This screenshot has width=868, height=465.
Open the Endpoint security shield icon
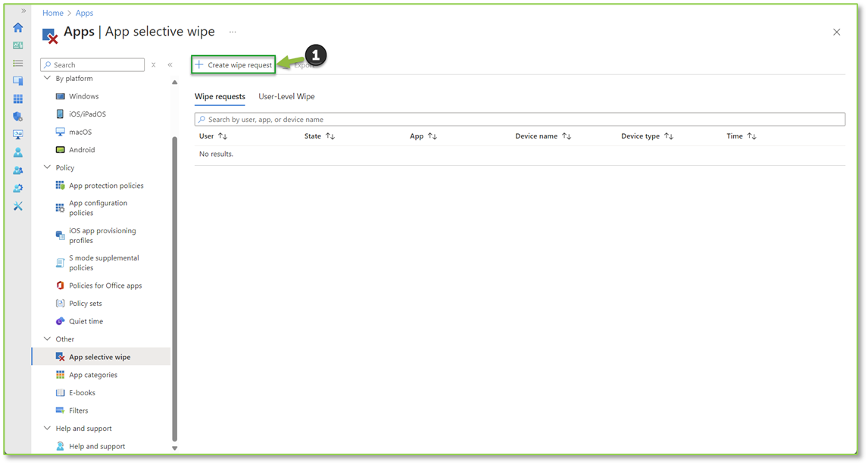click(x=18, y=116)
